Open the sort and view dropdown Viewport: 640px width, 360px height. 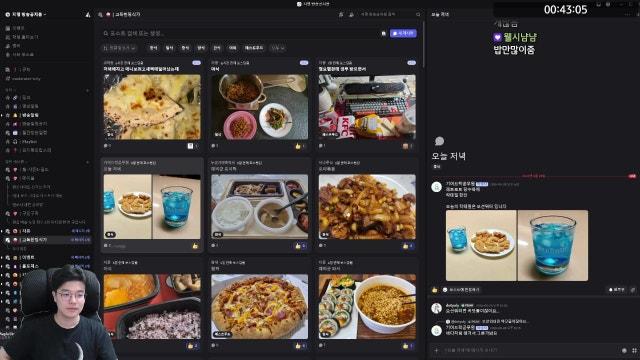pos(120,48)
